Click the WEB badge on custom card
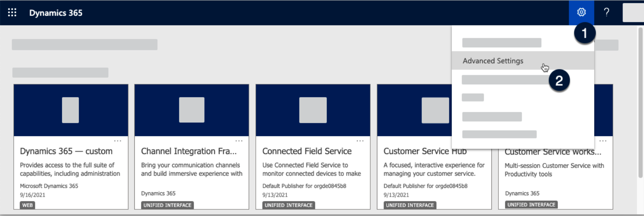 [27, 205]
